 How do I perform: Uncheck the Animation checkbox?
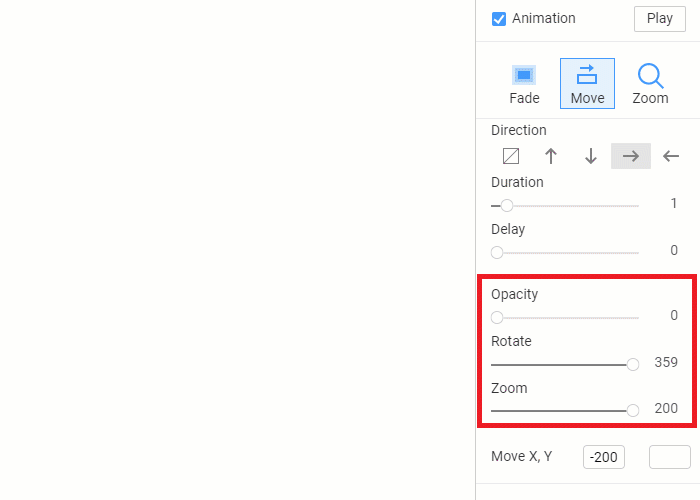(x=499, y=19)
